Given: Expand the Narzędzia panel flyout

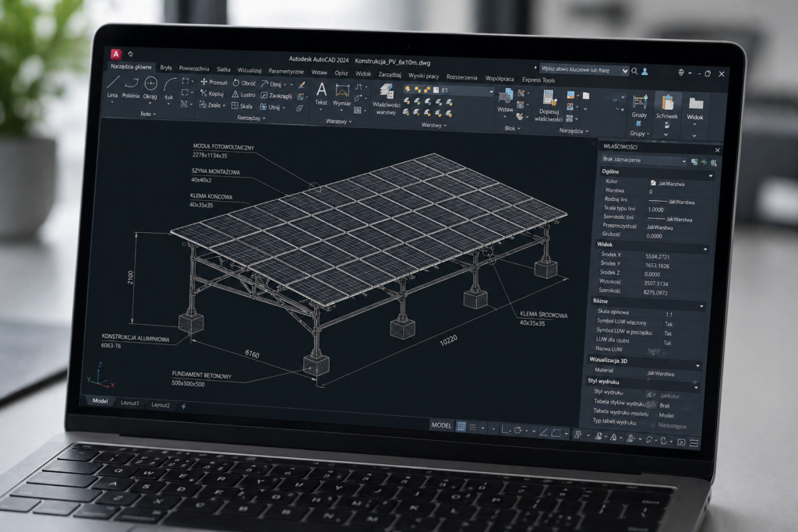Looking at the screenshot, I should pos(574,131).
